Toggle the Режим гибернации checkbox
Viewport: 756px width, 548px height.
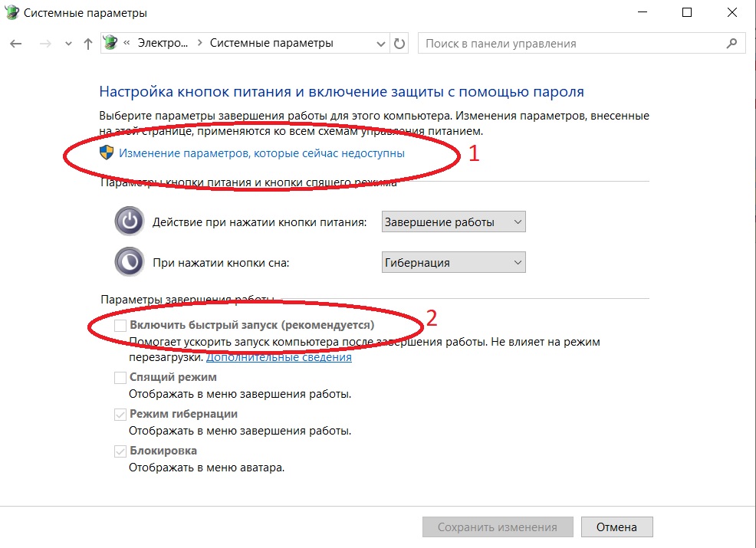120,414
